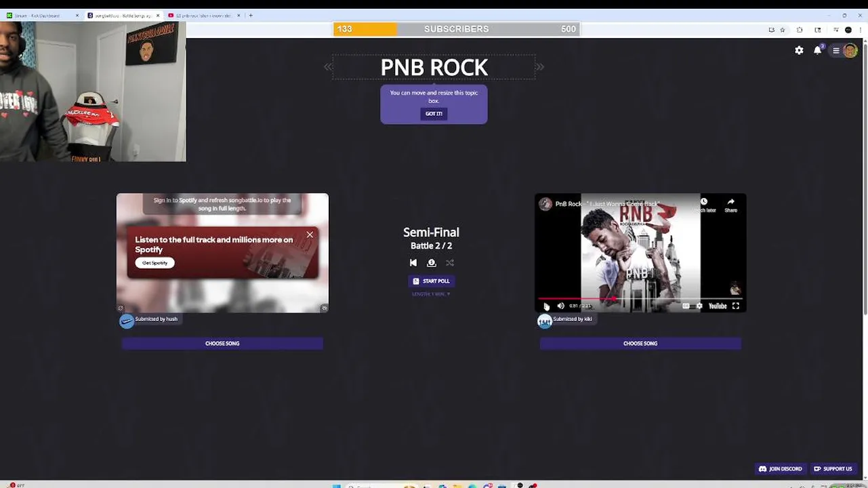Click the Spotify embed corner icon at bottom right
The height and width of the screenshot is (488, 868).
pyautogui.click(x=324, y=308)
